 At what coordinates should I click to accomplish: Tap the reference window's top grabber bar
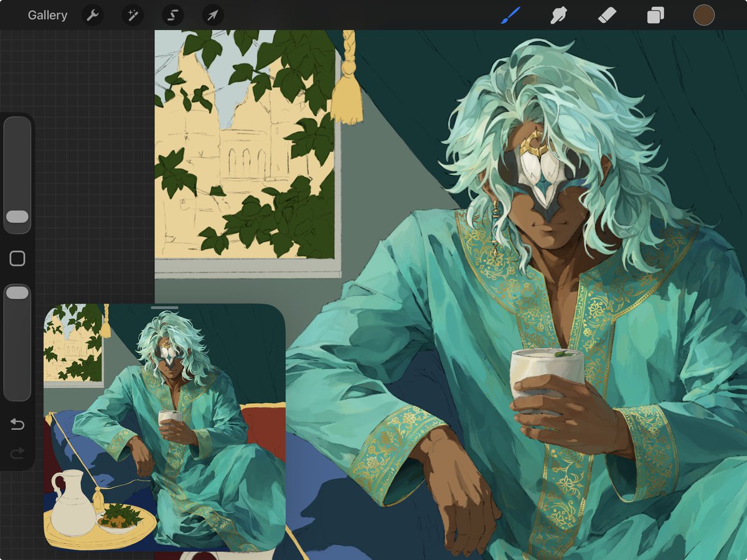[164, 307]
